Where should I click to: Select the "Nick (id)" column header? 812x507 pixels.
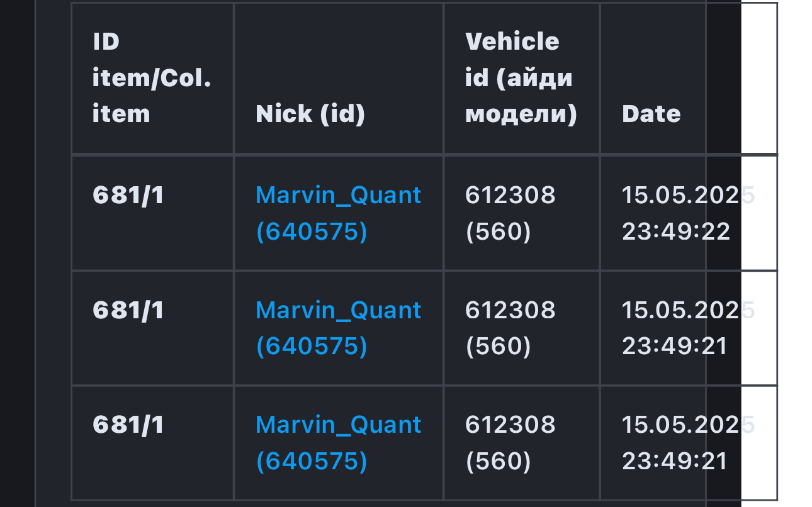[310, 114]
